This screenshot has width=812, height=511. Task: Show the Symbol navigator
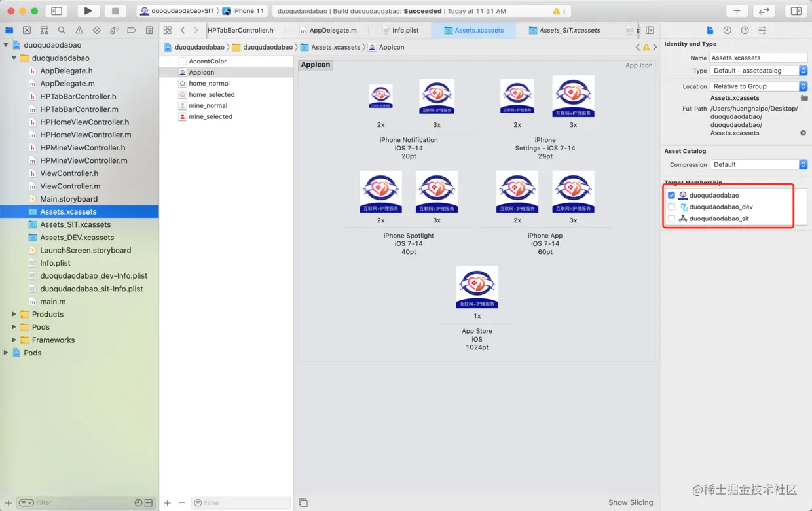click(44, 30)
